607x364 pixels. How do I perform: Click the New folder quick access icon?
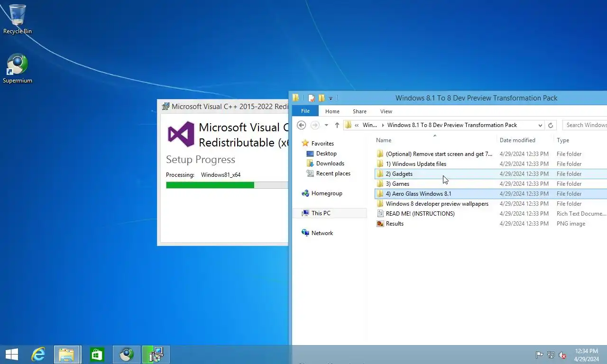[322, 98]
